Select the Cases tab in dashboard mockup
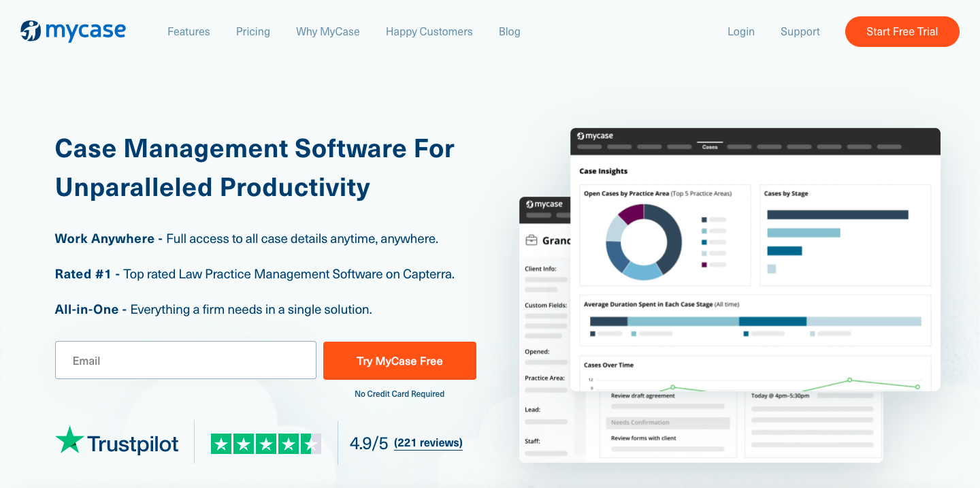This screenshot has height=488, width=980. pos(710,146)
